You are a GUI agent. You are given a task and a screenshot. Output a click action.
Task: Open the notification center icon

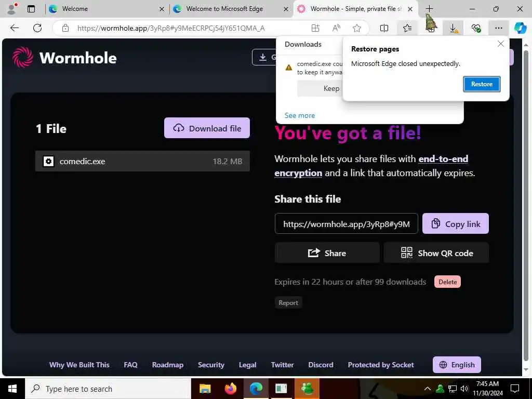tap(515, 389)
